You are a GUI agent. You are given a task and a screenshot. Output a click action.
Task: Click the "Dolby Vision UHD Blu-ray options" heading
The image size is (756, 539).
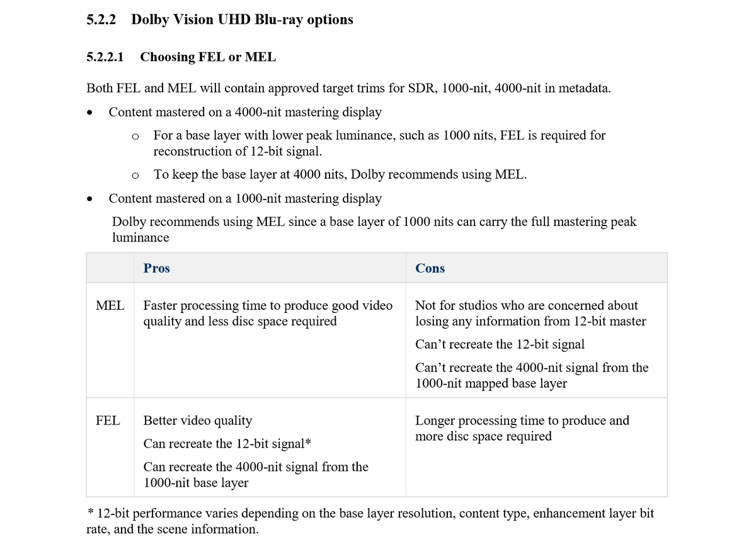[242, 20]
